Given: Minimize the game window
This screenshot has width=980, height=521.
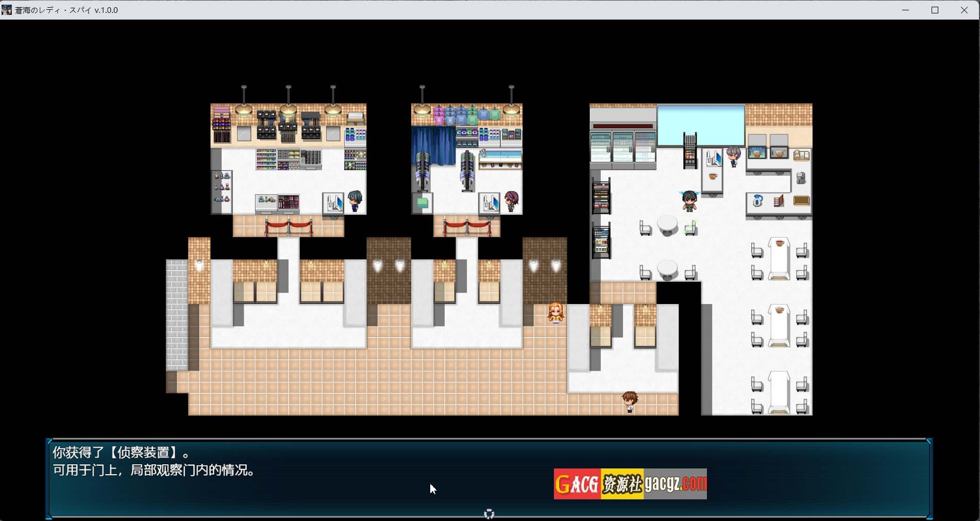Looking at the screenshot, I should click(x=905, y=10).
